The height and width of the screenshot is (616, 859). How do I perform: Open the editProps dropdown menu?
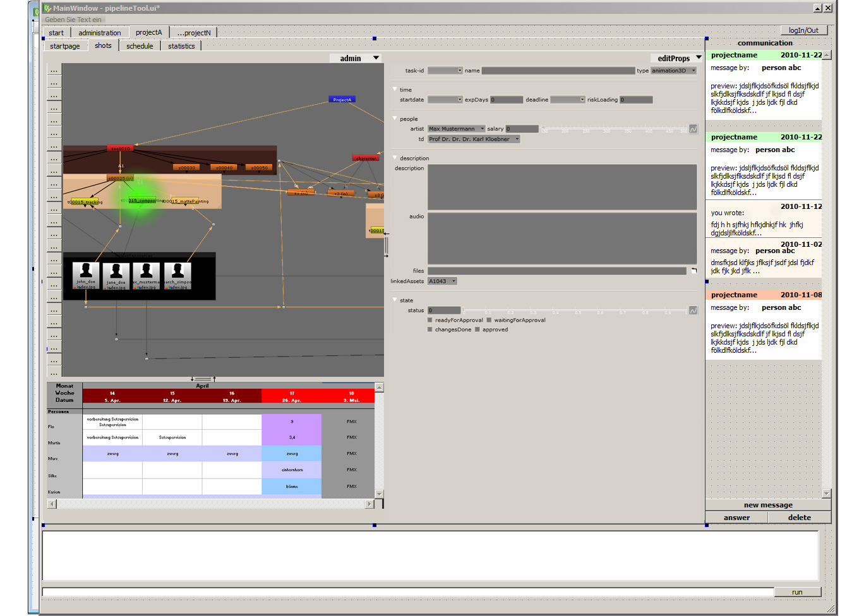pyautogui.click(x=677, y=58)
